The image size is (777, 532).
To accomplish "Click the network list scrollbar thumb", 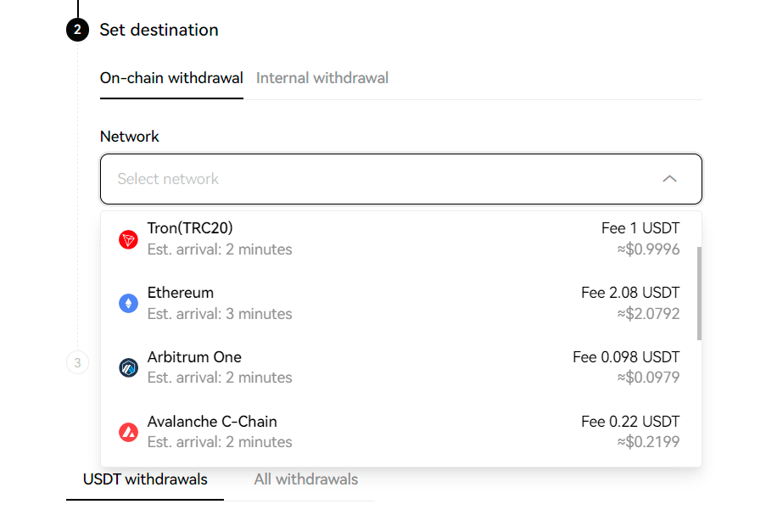I will pyautogui.click(x=699, y=293).
